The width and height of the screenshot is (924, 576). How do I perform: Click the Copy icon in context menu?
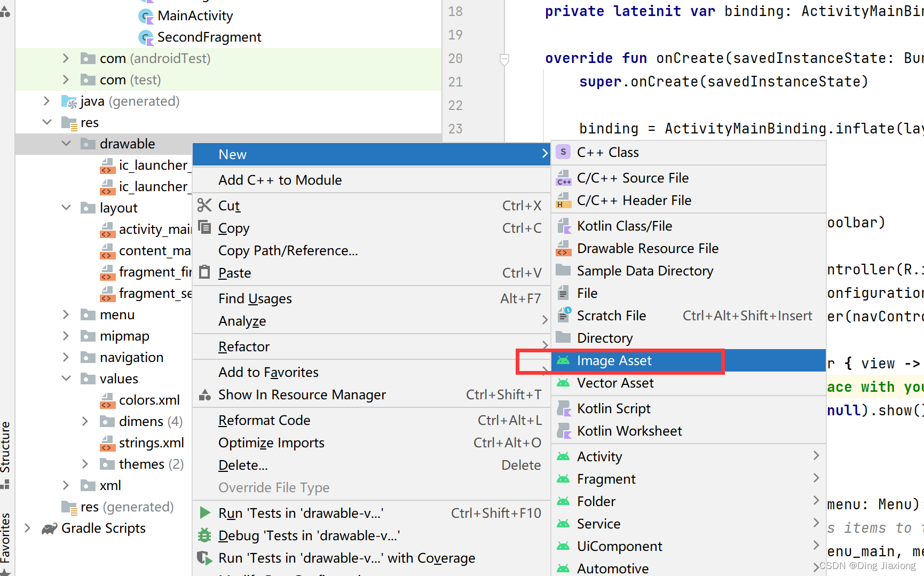[x=204, y=227]
